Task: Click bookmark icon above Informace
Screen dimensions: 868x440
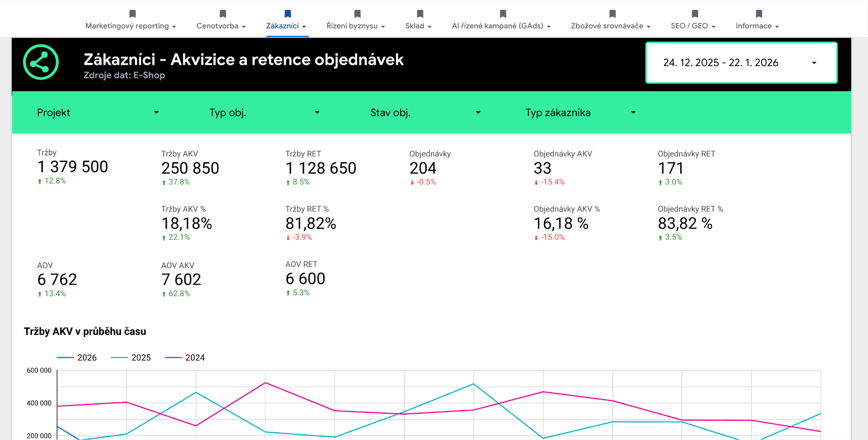Action: point(759,14)
